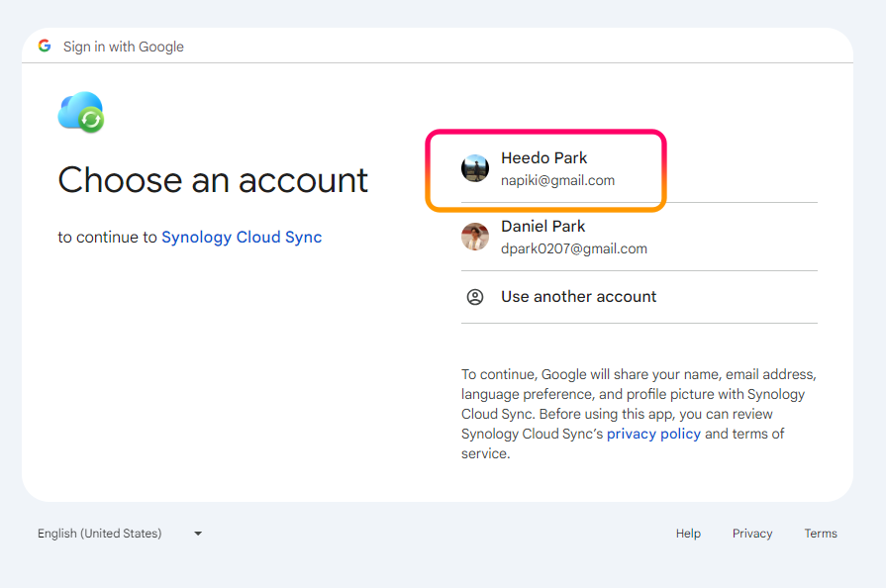The image size is (886, 588).
Task: Click the Privacy footer link
Action: 752,534
